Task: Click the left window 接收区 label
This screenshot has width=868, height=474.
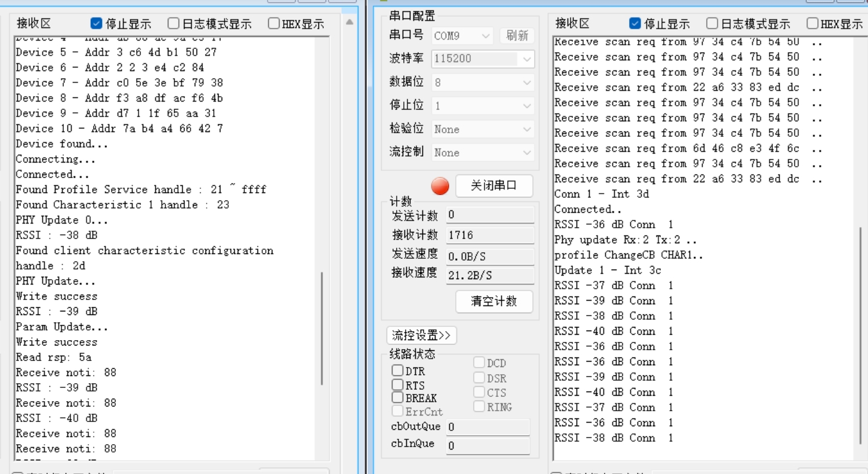Action: coord(34,23)
